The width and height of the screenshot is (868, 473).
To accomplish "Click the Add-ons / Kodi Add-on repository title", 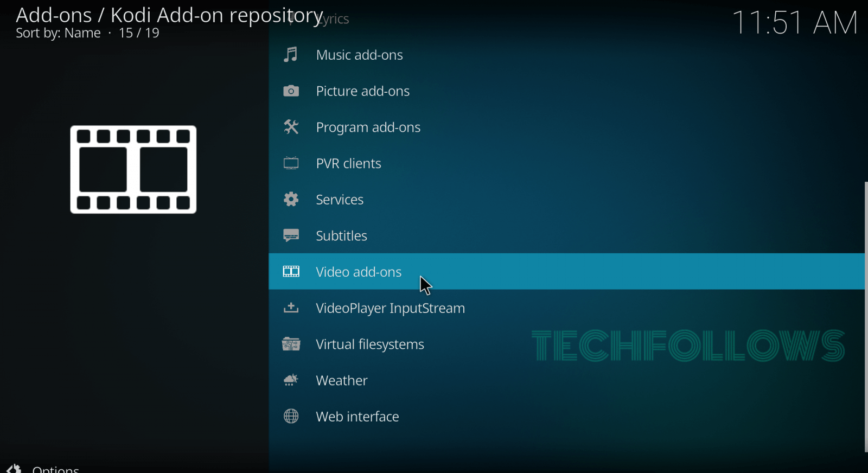I will point(169,15).
